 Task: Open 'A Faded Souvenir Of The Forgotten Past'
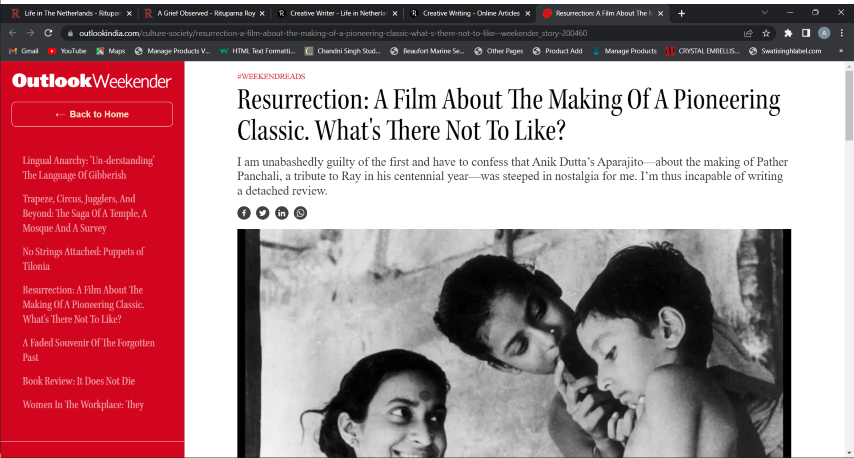88,350
